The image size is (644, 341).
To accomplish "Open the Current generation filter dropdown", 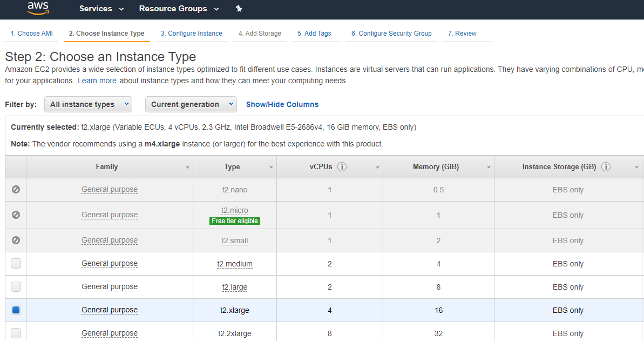I will pyautogui.click(x=191, y=104).
